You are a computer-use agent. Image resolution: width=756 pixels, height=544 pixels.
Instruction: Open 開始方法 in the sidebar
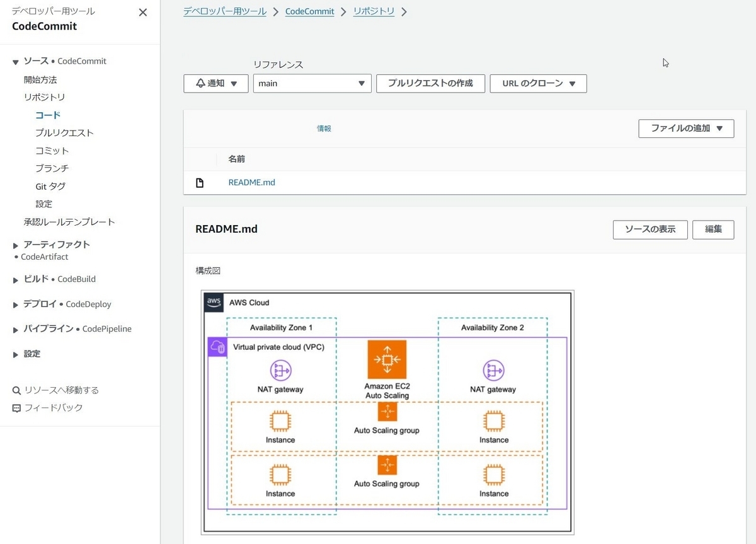click(40, 80)
